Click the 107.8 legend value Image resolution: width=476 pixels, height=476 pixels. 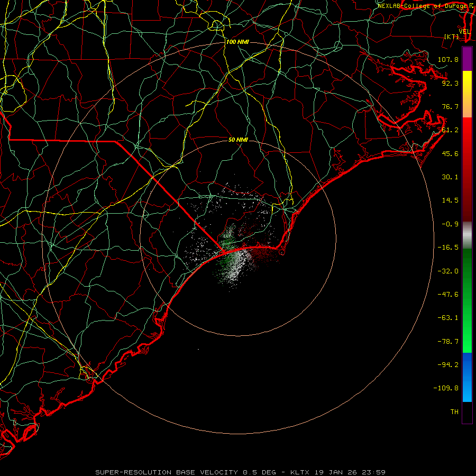[x=448, y=59]
